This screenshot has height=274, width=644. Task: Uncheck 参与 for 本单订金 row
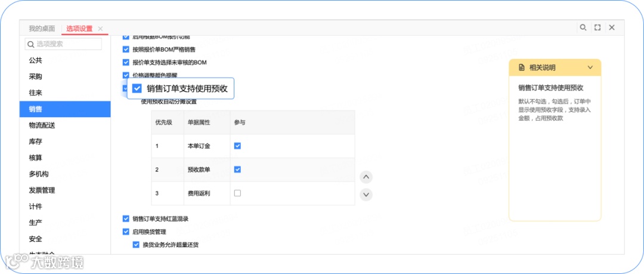point(237,146)
